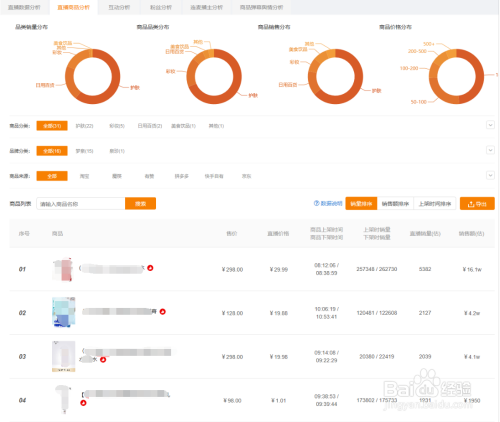This screenshot has width=500, height=422.
Task: Filter product source by 拼多多
Action: [x=182, y=176]
